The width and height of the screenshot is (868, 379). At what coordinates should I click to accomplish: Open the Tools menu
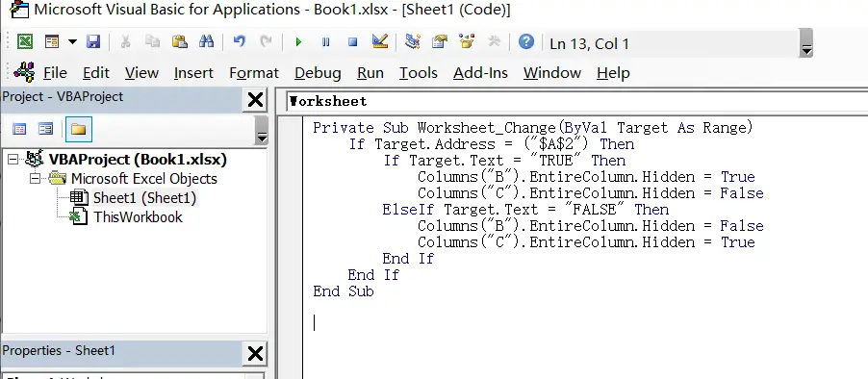419,73
